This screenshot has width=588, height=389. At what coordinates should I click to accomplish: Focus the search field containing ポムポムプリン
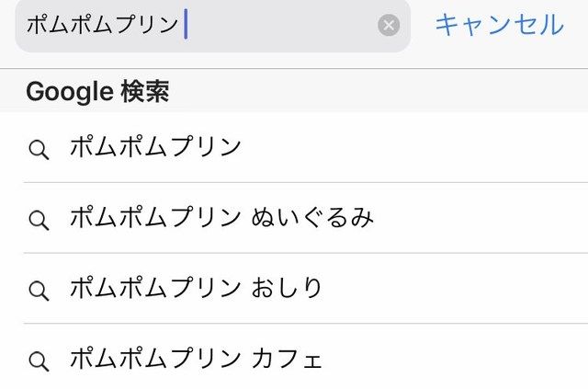point(212,25)
